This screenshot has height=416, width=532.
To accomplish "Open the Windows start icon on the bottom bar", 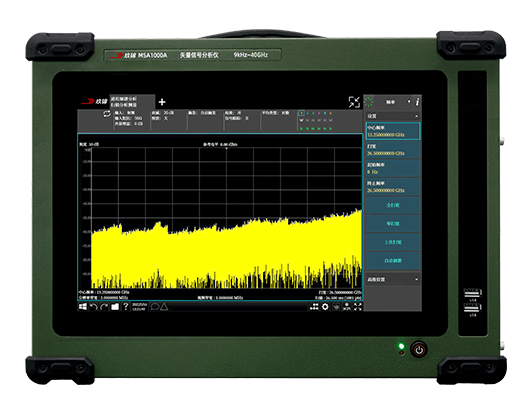I will pos(82,307).
